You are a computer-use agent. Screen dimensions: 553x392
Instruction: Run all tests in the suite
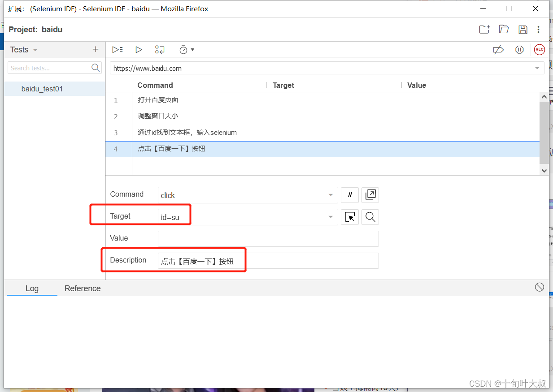(x=118, y=50)
